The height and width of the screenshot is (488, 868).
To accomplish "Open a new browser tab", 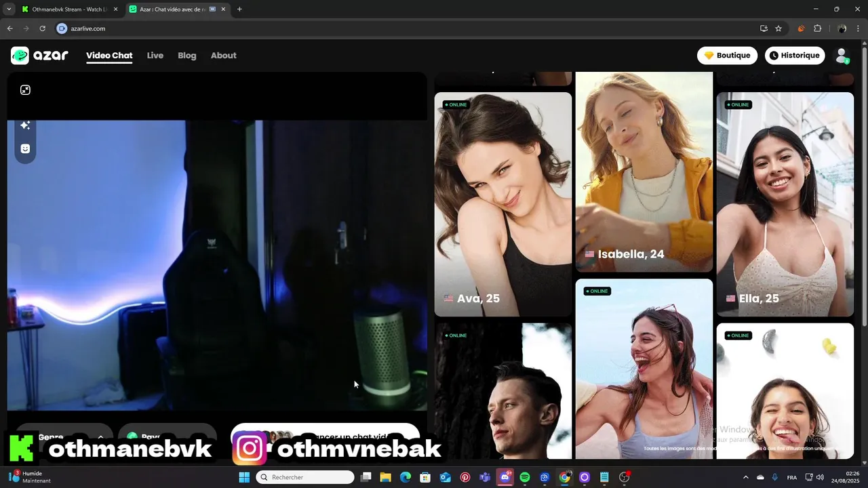I will (239, 9).
